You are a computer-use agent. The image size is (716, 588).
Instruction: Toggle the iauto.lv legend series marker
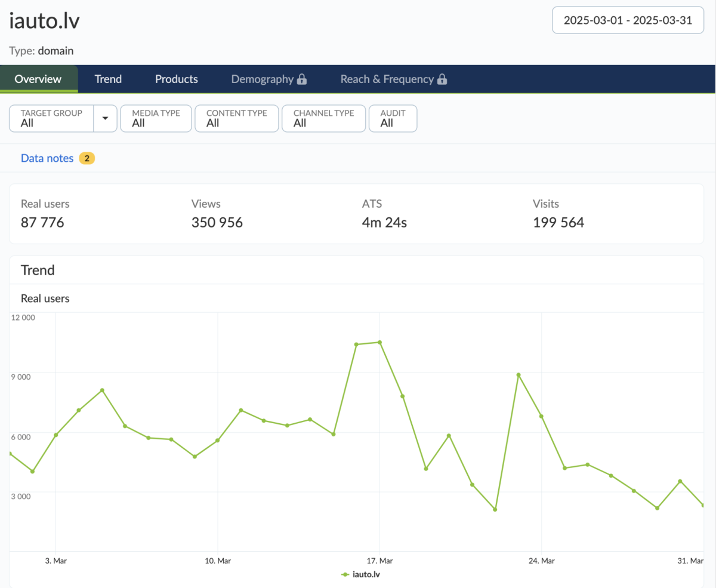[345, 574]
